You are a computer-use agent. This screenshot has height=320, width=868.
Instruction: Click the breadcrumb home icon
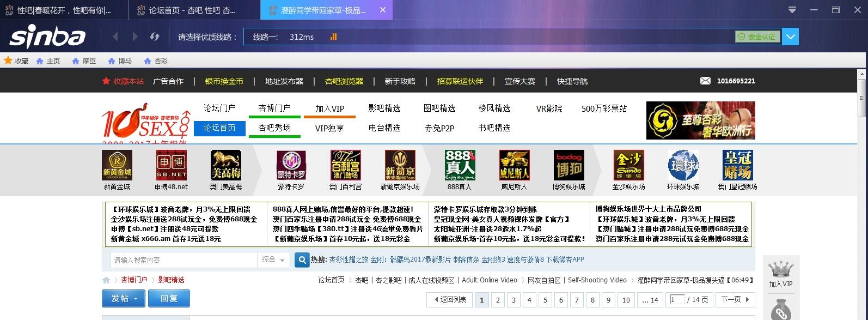click(x=106, y=280)
